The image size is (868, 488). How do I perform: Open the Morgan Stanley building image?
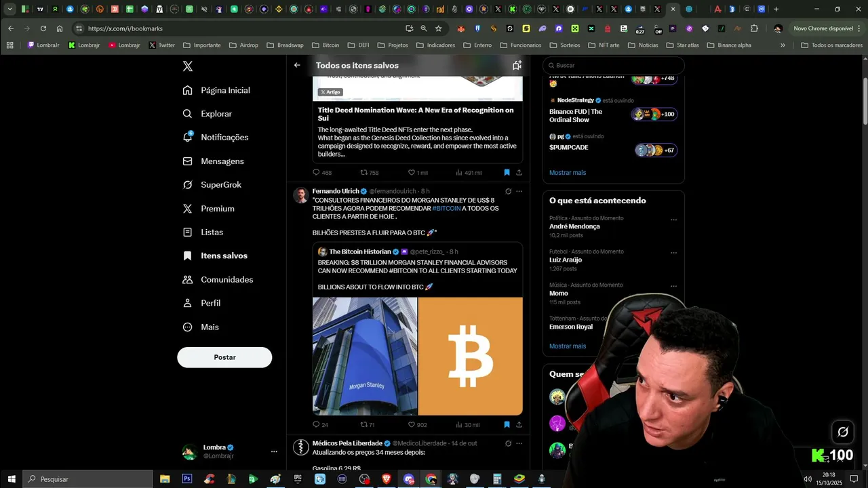click(x=365, y=356)
